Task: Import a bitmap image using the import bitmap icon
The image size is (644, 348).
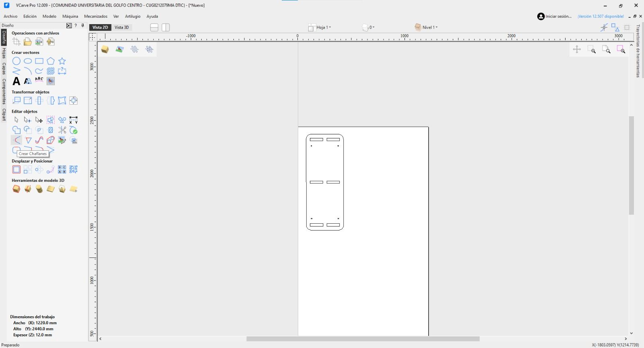Action: coord(39,41)
